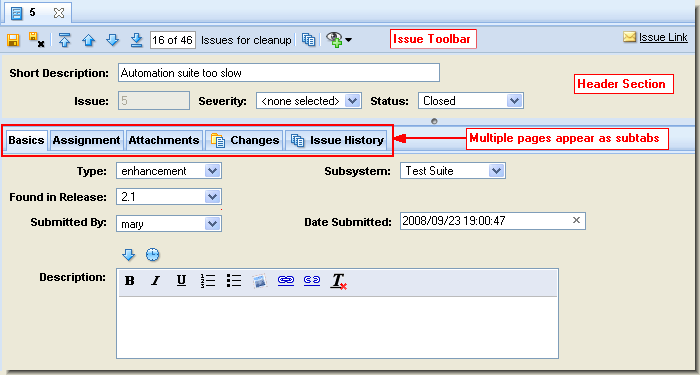Jump to last issue arrow icon
700x375 pixels.
136,40
